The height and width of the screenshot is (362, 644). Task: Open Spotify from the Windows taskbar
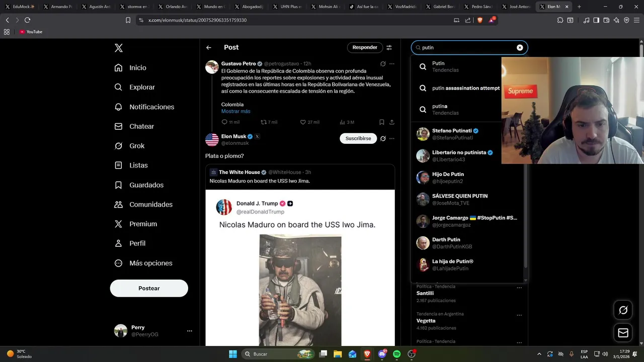[396, 354]
